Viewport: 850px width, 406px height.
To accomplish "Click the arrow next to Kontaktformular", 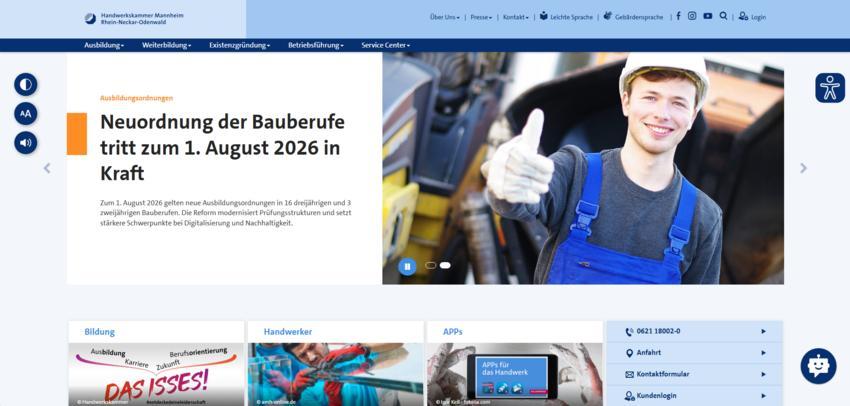I will [x=763, y=374].
